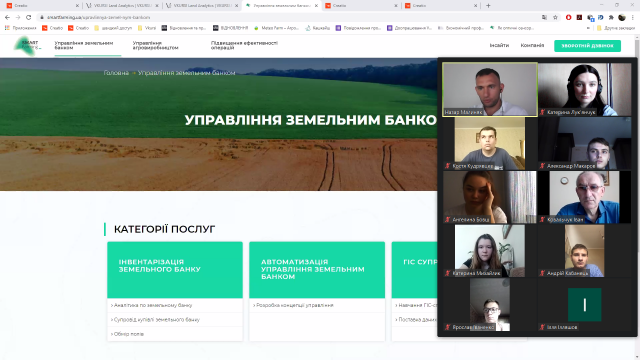
Task: Open the Adobe Acrobat extension icon
Action: coord(579,18)
